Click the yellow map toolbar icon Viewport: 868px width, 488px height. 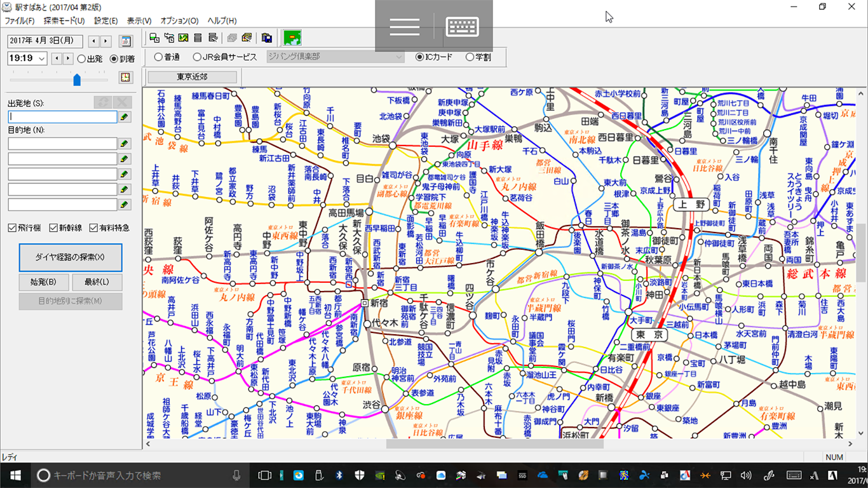coord(184,37)
